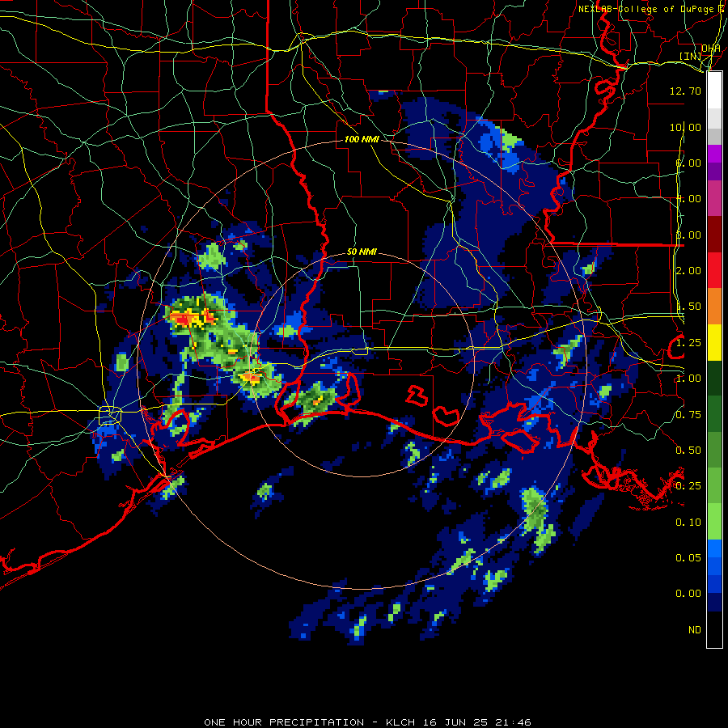Pick the orange swatch near 1.50
This screenshot has width=728, height=728.
coord(714,307)
